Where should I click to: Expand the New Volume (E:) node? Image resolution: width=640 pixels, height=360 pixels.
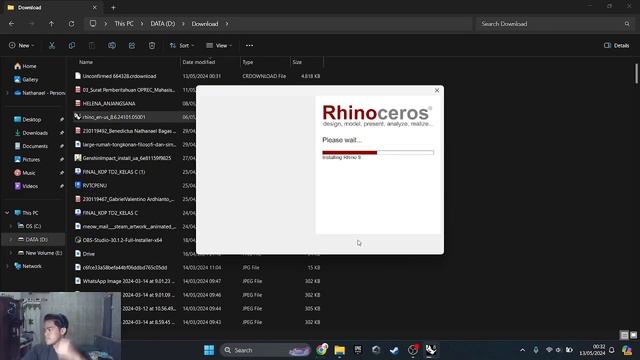tap(11, 253)
